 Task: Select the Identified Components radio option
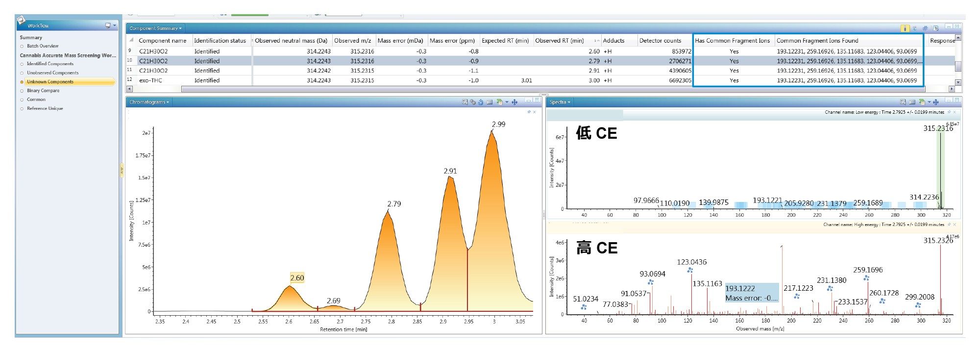click(x=49, y=64)
